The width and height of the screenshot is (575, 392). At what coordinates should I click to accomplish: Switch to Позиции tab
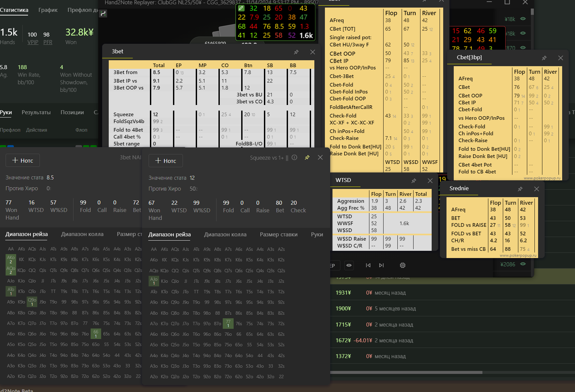coord(72,112)
